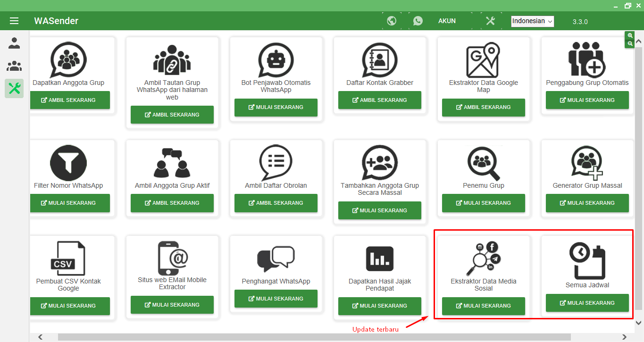
Task: Select the green tools sidebar icon
Action: pyautogui.click(x=14, y=88)
